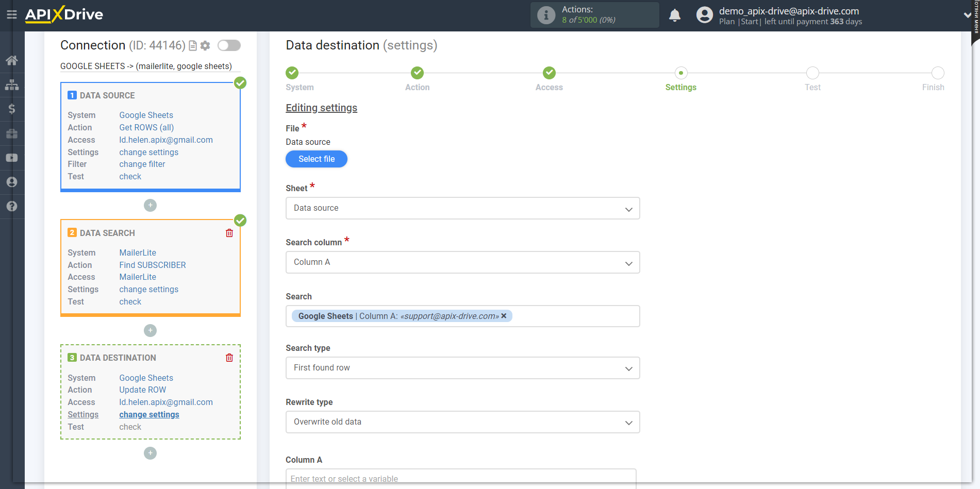
Task: Click Find SUBSCRIBER link
Action: pyautogui.click(x=153, y=265)
